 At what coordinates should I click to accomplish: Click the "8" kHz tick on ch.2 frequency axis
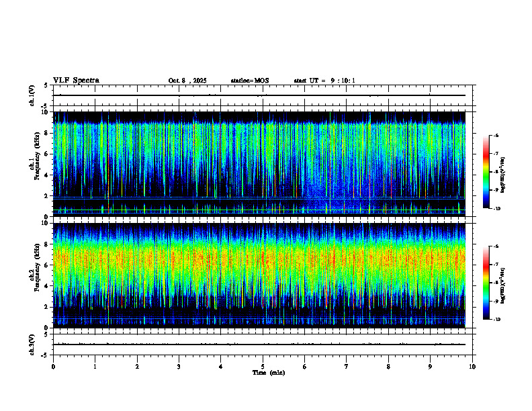coord(47,244)
